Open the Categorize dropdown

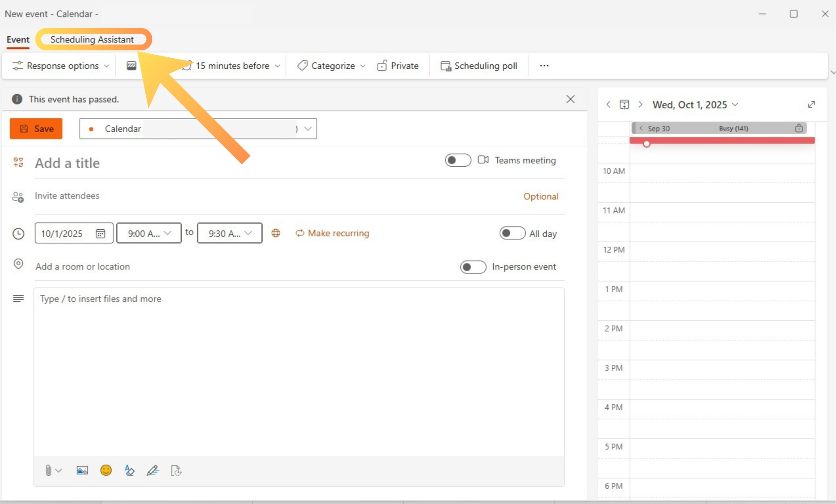click(x=331, y=66)
